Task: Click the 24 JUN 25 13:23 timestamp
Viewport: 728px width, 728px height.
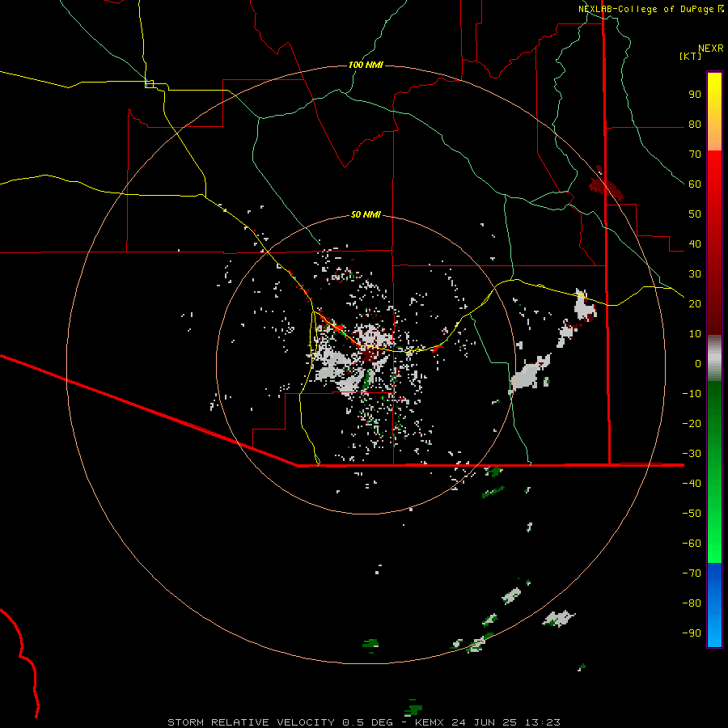Action: click(x=505, y=722)
